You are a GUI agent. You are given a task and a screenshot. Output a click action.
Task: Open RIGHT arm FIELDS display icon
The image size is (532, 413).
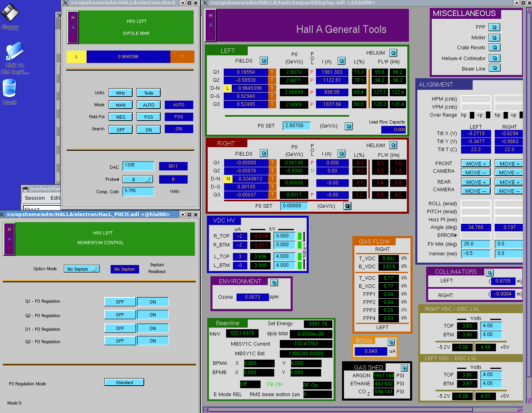click(x=263, y=153)
